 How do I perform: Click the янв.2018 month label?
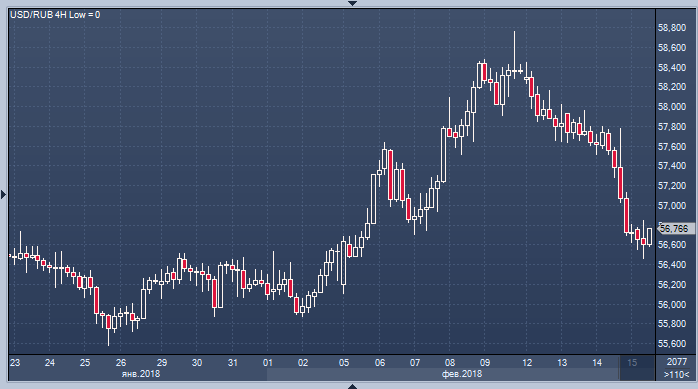141,374
